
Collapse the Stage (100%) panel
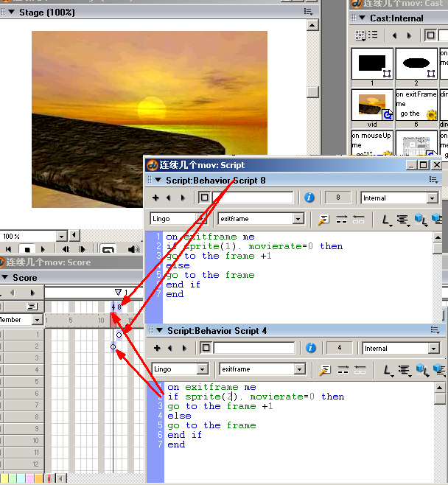[x=12, y=12]
